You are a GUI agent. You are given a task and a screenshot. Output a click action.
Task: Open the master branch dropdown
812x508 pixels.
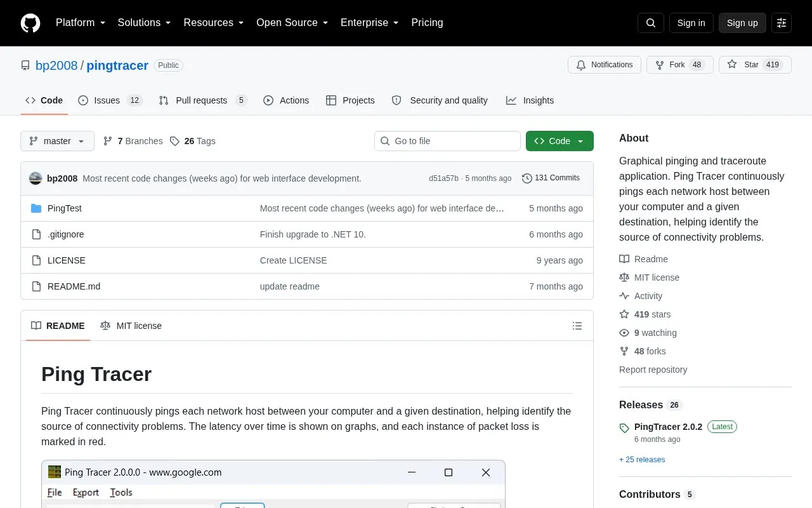(x=57, y=141)
